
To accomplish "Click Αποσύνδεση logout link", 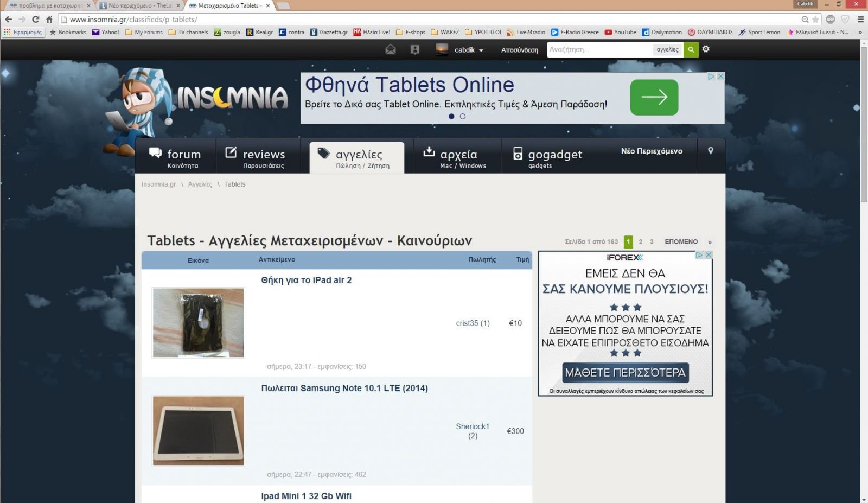I will coord(520,50).
